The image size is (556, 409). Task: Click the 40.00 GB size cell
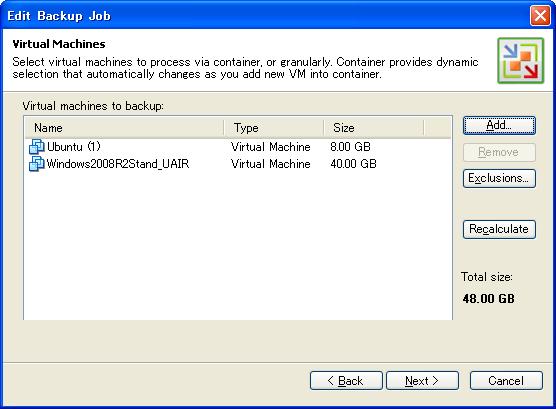click(x=353, y=164)
